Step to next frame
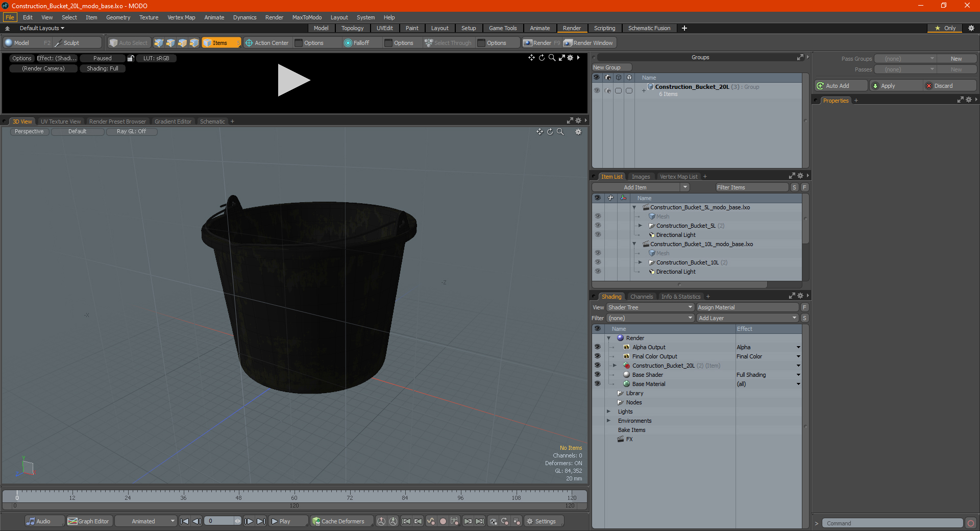Viewport: 980px width, 531px height. click(x=249, y=521)
